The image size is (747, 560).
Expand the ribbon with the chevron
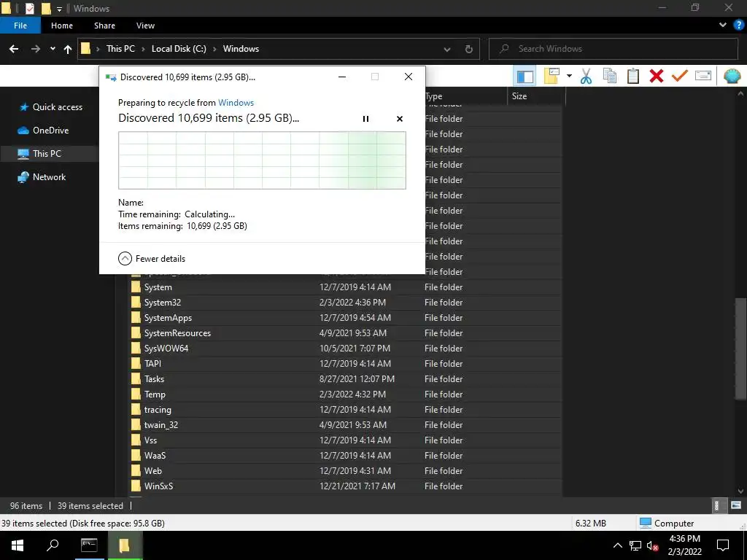(723, 26)
